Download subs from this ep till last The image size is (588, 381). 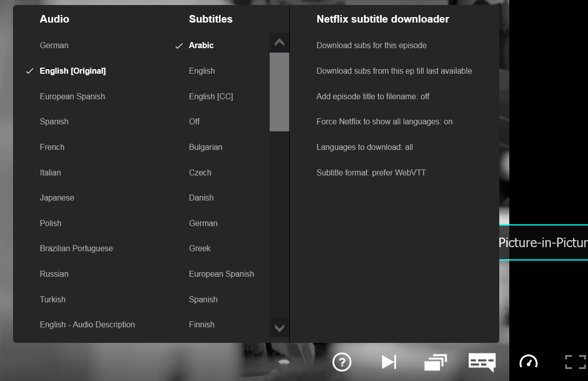coord(394,71)
